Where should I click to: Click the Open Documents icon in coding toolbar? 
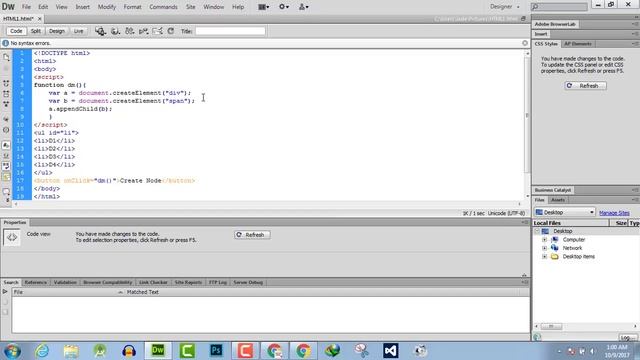[6, 58]
